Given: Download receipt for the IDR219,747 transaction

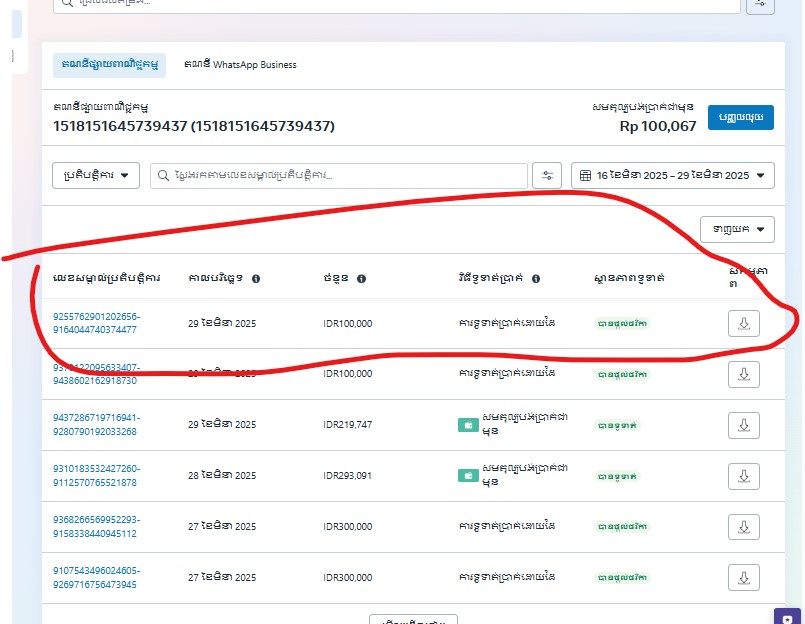Looking at the screenshot, I should point(743,425).
